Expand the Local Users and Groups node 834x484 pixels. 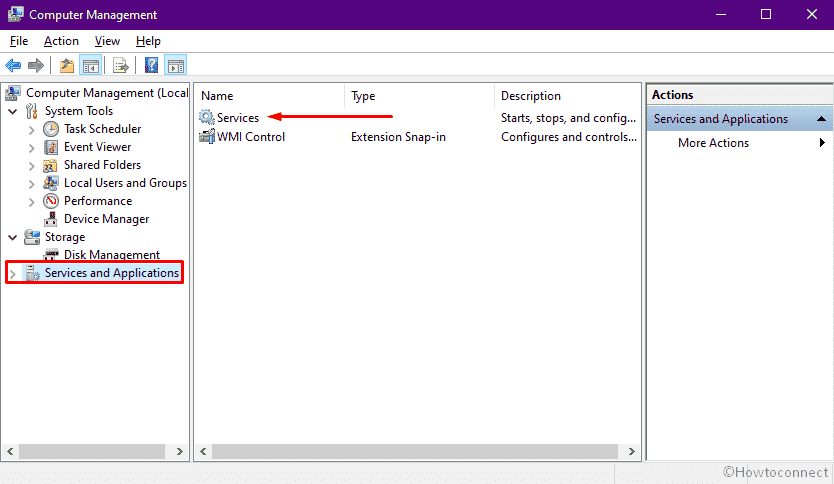31,184
